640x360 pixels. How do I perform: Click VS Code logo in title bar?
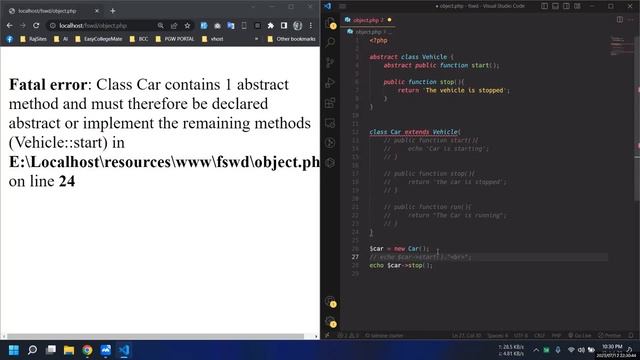tap(328, 6)
